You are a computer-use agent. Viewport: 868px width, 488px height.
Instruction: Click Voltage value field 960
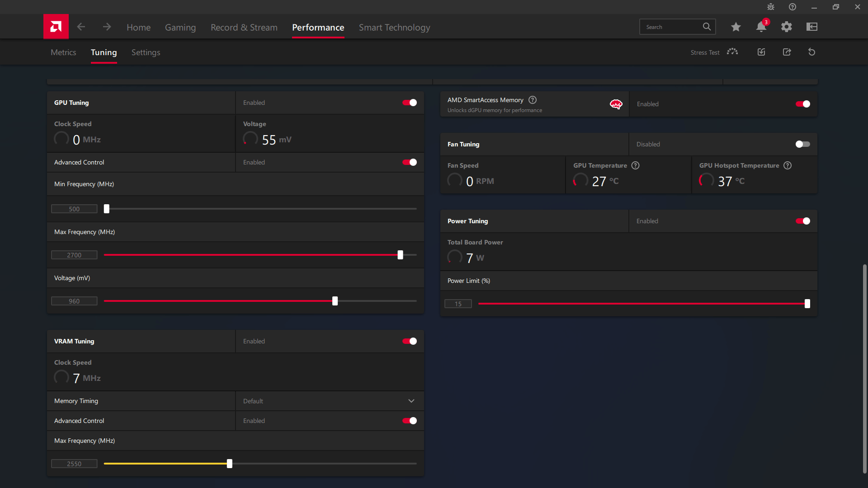pos(74,301)
